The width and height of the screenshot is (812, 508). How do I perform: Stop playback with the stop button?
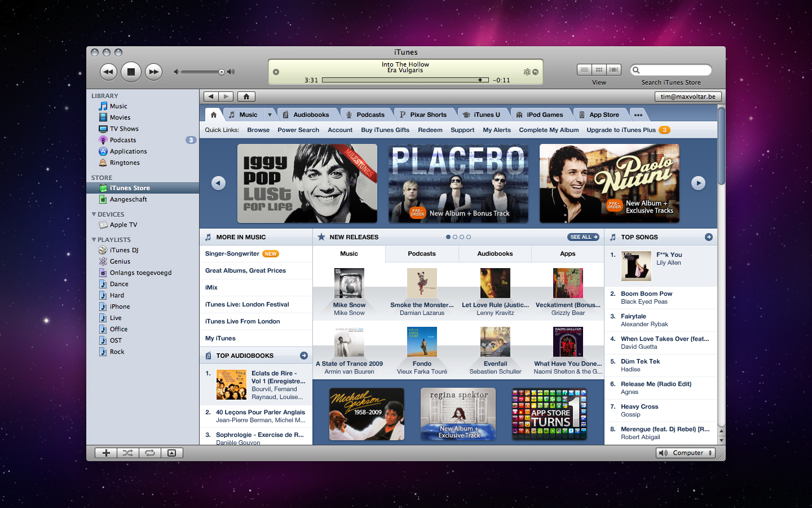(x=131, y=72)
